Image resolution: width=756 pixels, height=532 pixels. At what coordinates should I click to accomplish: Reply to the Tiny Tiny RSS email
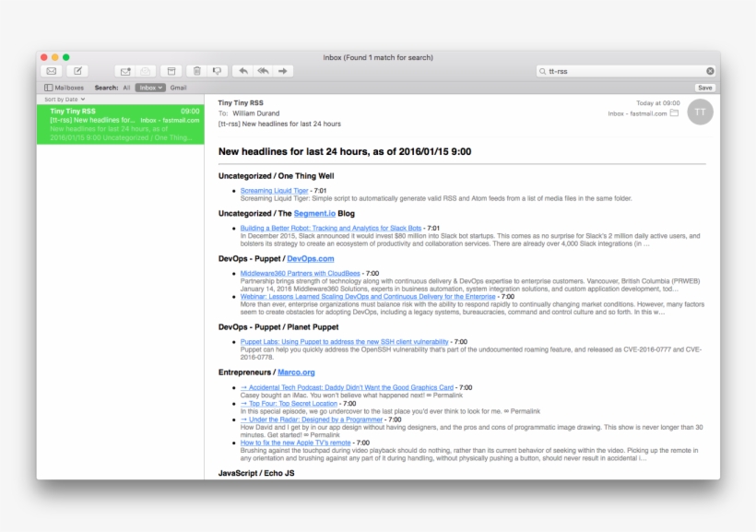click(x=242, y=71)
